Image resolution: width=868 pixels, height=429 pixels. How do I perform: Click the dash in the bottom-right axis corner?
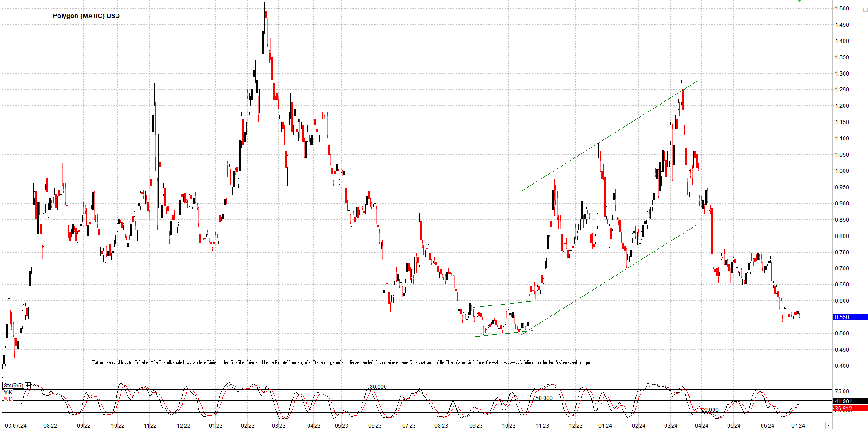click(829, 426)
